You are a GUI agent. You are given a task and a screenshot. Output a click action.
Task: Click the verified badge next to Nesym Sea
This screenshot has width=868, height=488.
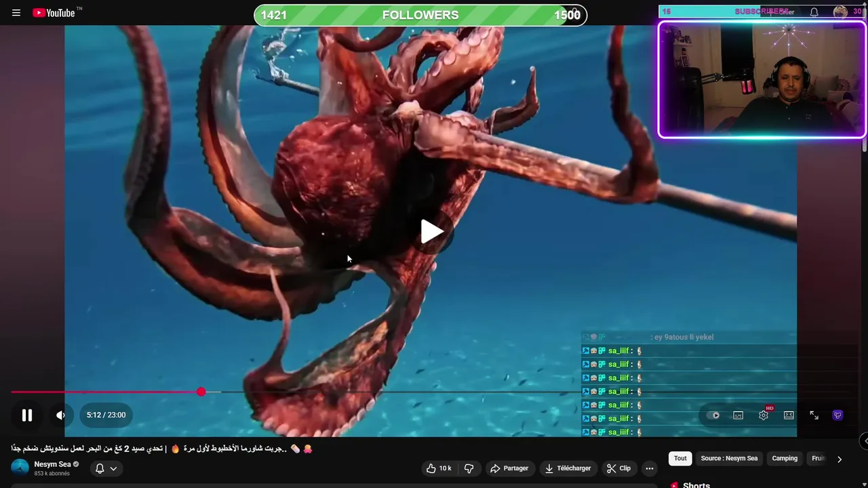click(76, 464)
